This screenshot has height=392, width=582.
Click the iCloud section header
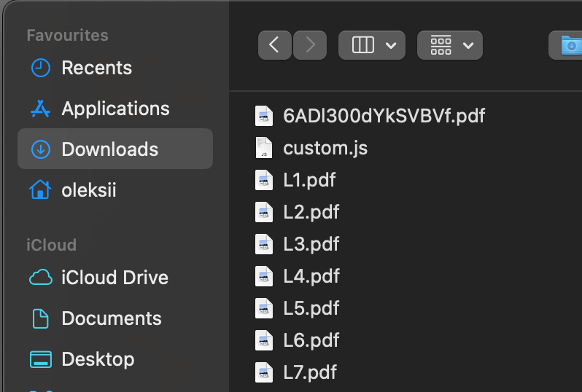52,245
